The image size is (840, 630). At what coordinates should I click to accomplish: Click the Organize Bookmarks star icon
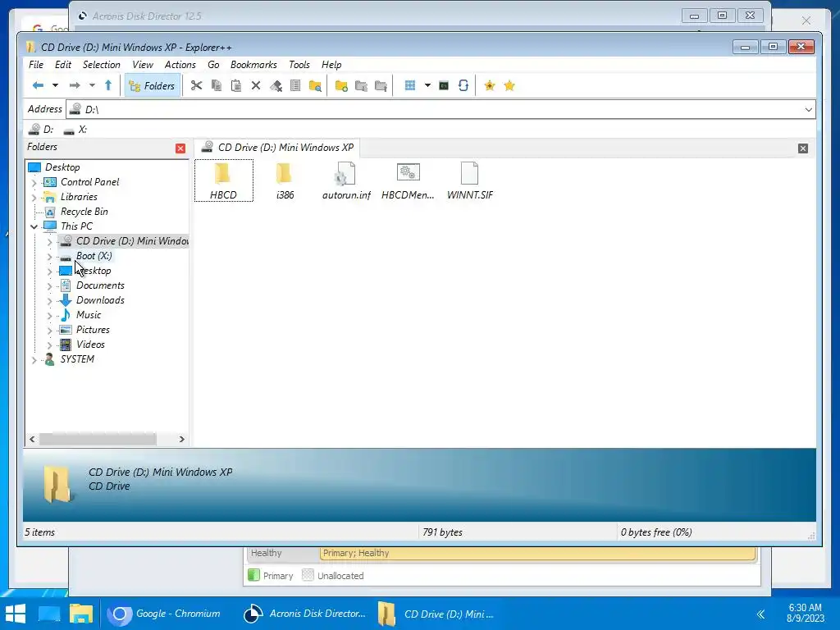tap(509, 85)
